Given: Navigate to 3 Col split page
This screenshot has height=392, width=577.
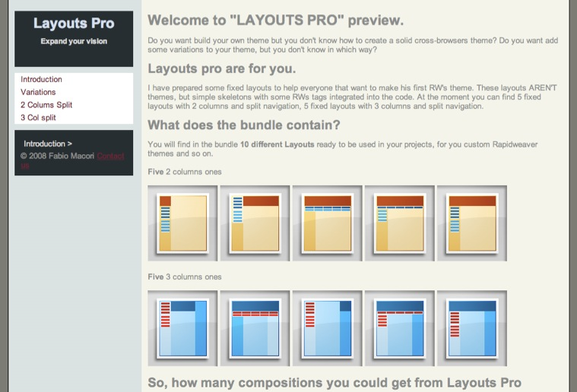Looking at the screenshot, I should coord(38,118).
